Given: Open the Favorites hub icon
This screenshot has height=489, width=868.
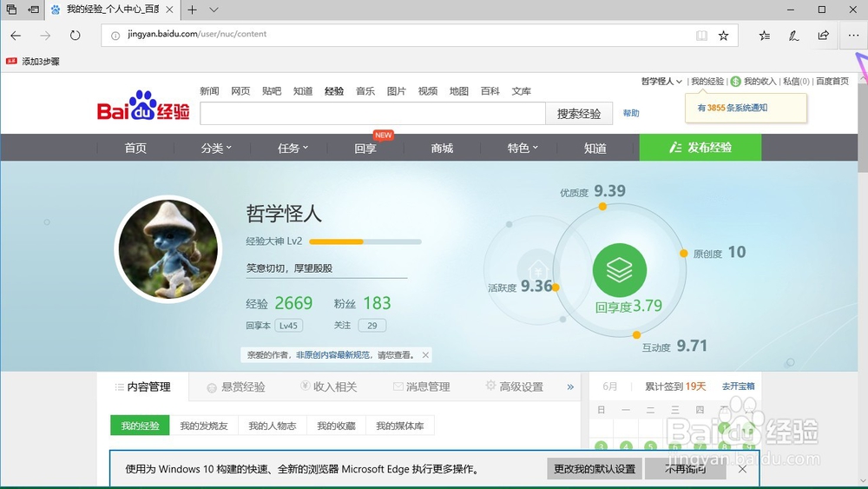Looking at the screenshot, I should tap(765, 36).
